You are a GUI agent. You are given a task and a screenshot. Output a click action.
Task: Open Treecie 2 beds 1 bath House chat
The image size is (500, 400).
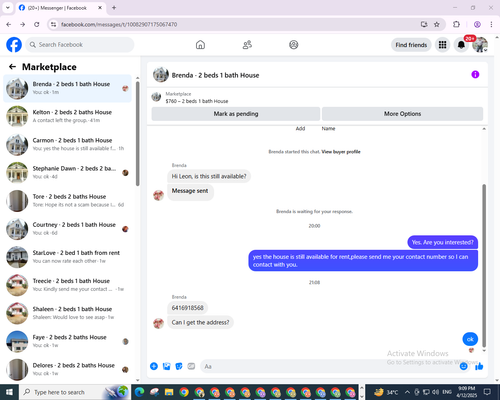coord(68,285)
